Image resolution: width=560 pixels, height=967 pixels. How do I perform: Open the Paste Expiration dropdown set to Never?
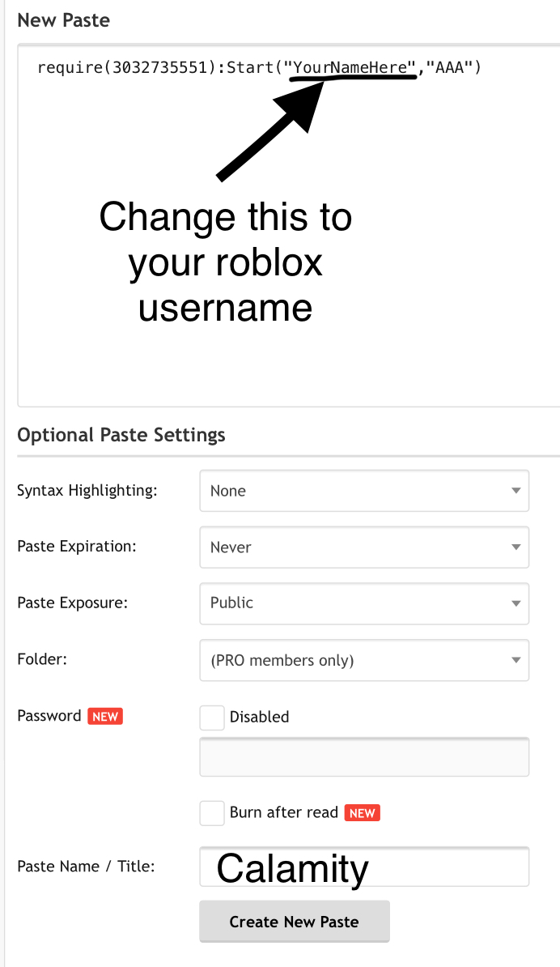click(x=364, y=547)
